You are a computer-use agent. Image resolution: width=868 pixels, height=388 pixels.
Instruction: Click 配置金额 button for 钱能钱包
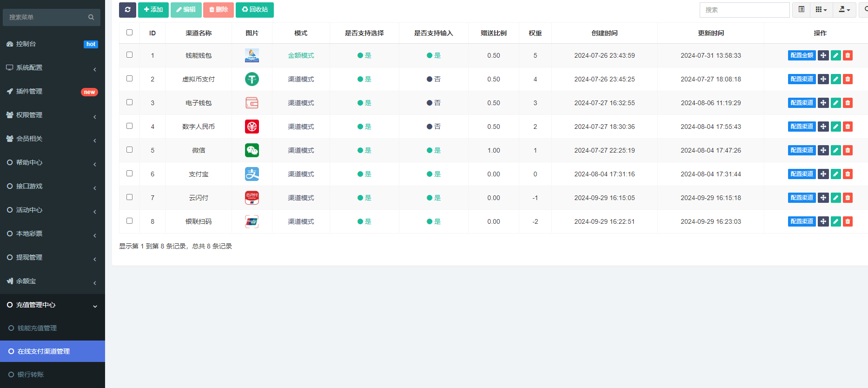pyautogui.click(x=802, y=55)
